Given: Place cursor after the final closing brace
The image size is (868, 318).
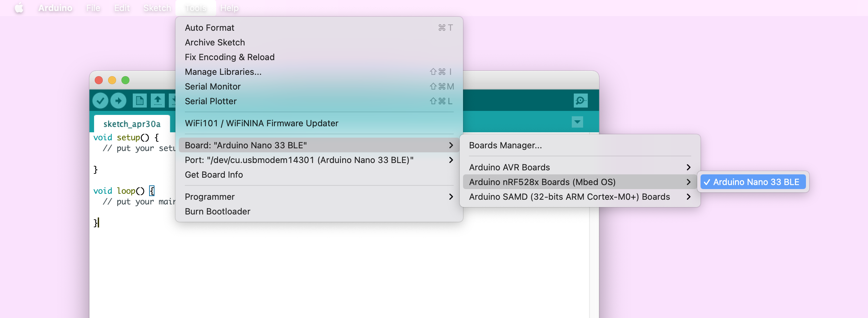Looking at the screenshot, I should pyautogui.click(x=98, y=223).
